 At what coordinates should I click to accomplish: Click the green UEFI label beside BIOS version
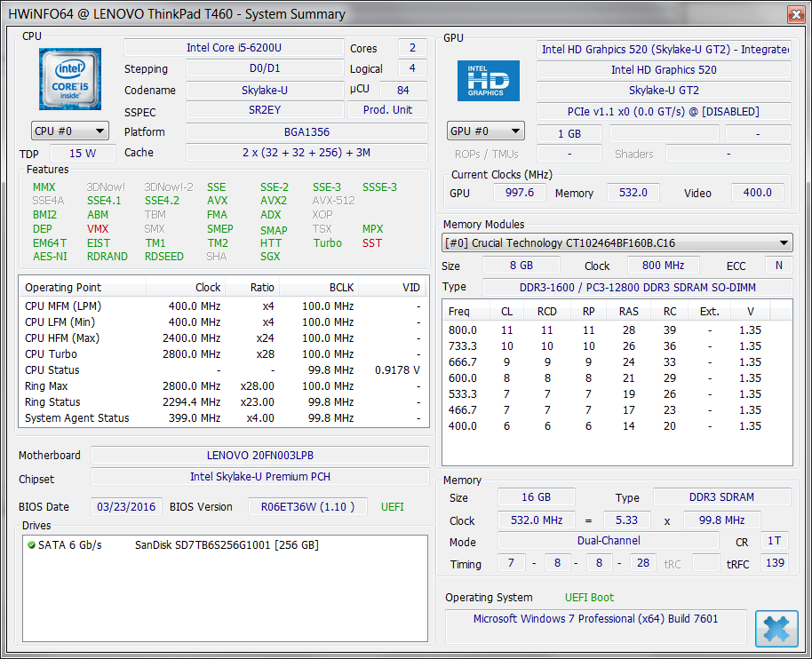[393, 507]
